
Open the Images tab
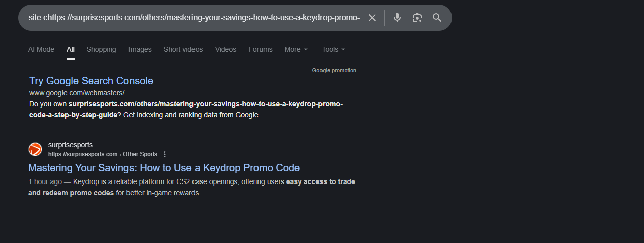140,49
